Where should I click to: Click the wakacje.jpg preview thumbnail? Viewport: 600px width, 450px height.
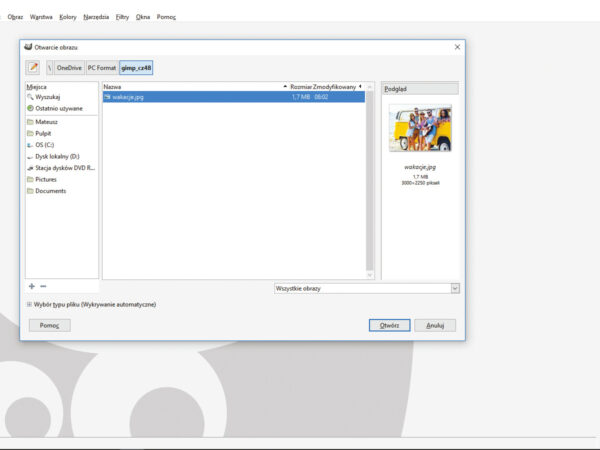pos(420,128)
